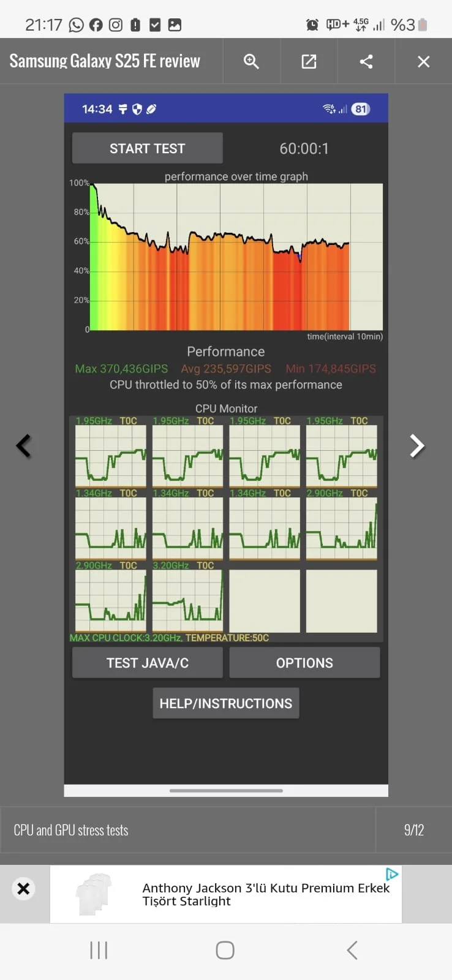Tap the Android recent apps button
Image resolution: width=452 pixels, height=980 pixels.
tap(99, 950)
